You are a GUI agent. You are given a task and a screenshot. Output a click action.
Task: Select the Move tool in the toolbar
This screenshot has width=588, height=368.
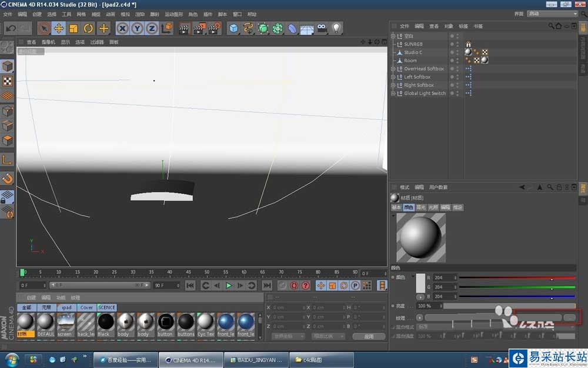point(59,28)
